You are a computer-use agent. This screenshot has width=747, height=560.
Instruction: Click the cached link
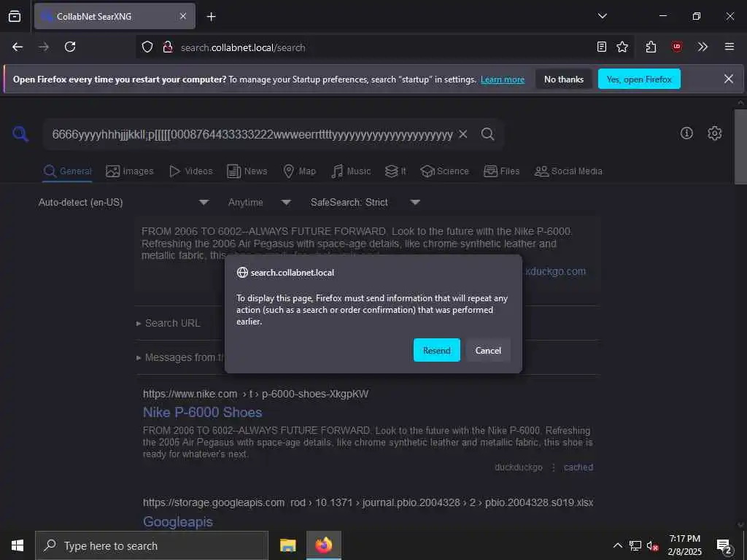[578, 467]
